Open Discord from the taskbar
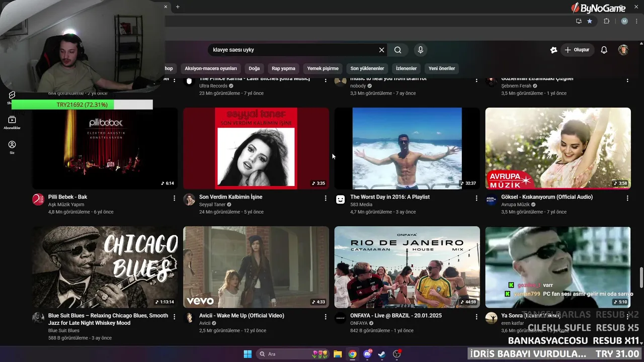644x362 pixels. (367, 354)
